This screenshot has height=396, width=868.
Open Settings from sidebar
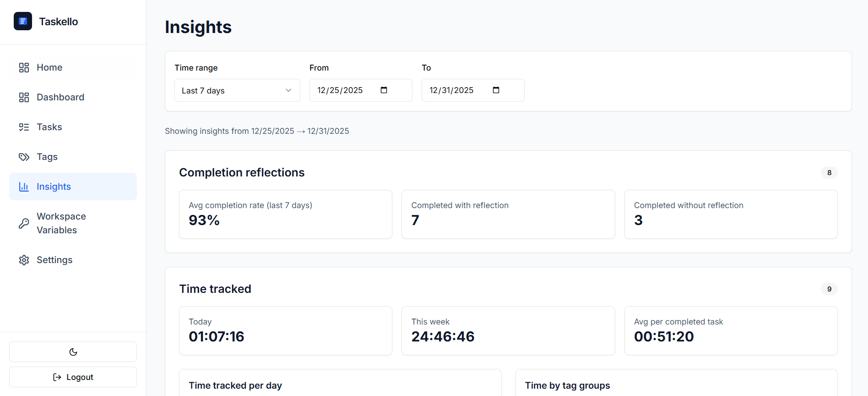click(x=73, y=260)
